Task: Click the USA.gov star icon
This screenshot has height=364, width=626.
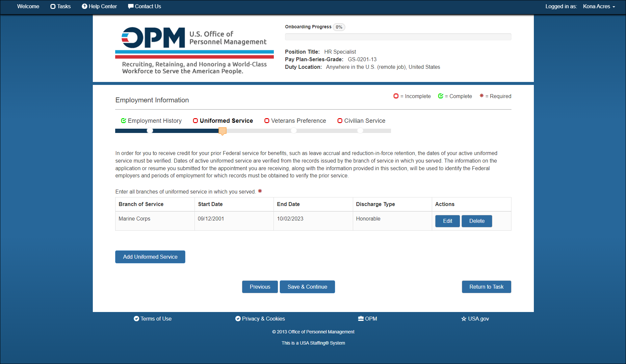Action: point(464,319)
